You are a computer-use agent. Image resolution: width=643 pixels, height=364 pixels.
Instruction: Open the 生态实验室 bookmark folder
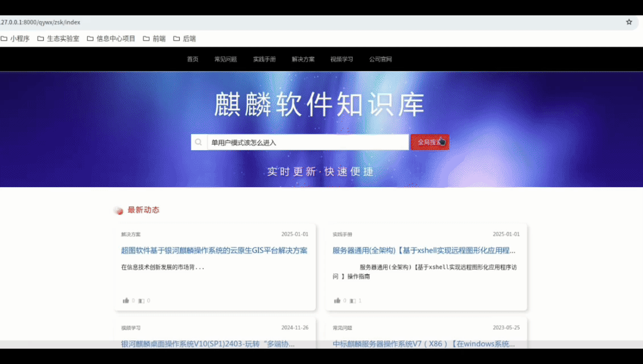pyautogui.click(x=58, y=39)
